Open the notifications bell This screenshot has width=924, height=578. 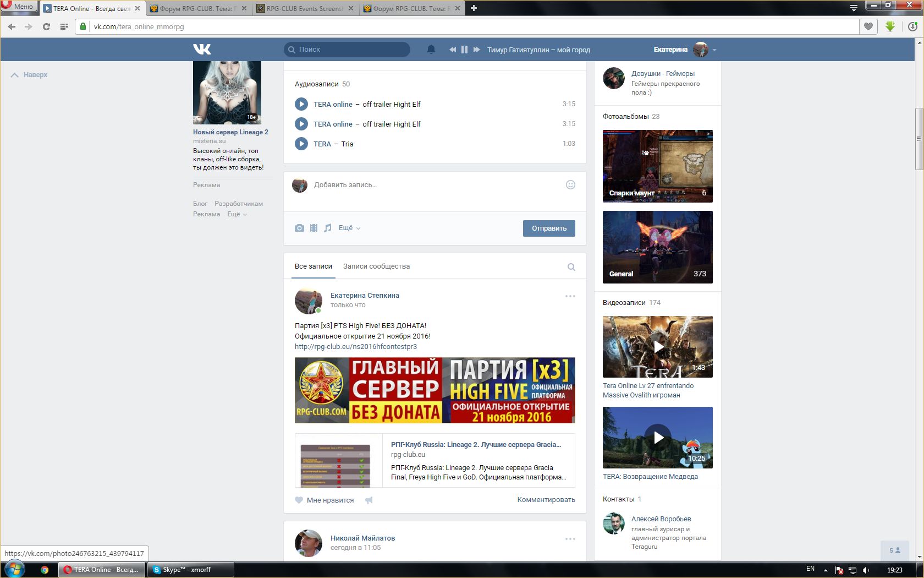431,50
